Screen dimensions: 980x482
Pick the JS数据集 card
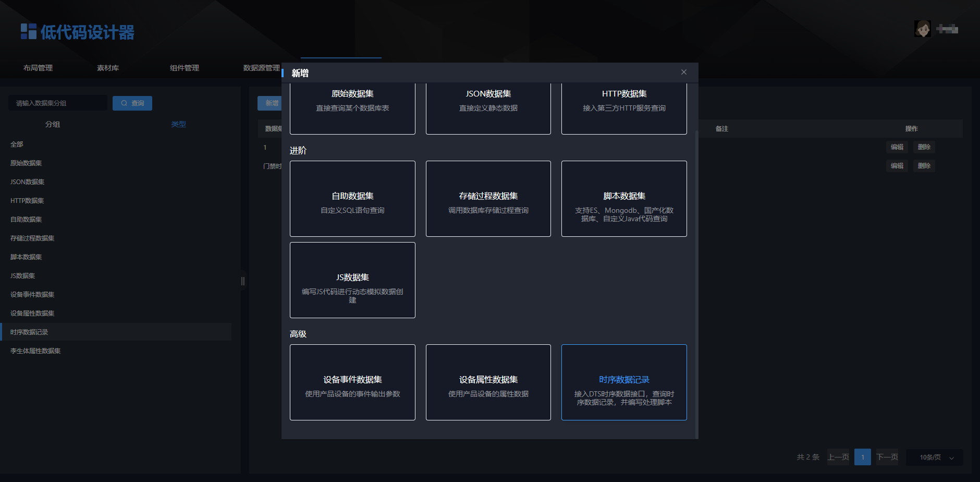352,280
